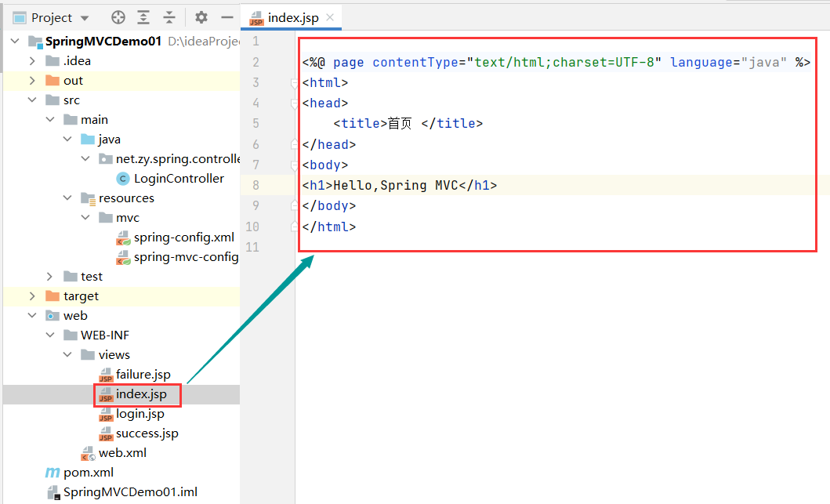This screenshot has width=830, height=504.
Task: Open the Project view dropdown
Action: click(85, 18)
